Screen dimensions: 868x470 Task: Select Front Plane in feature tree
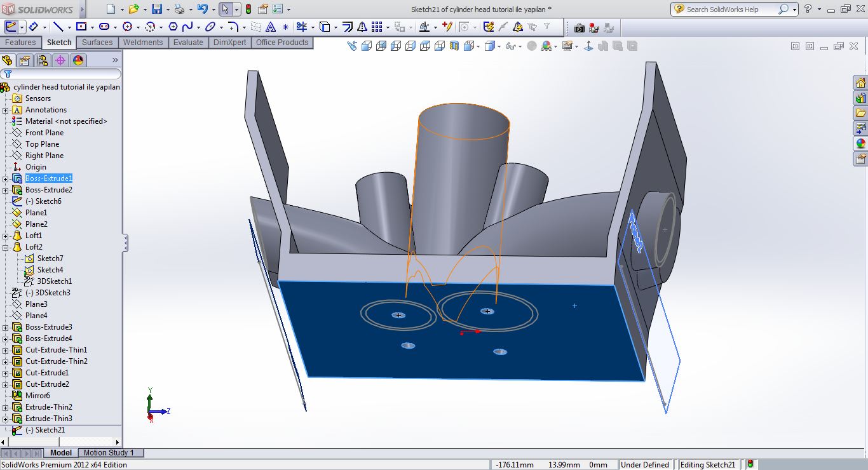coord(44,133)
